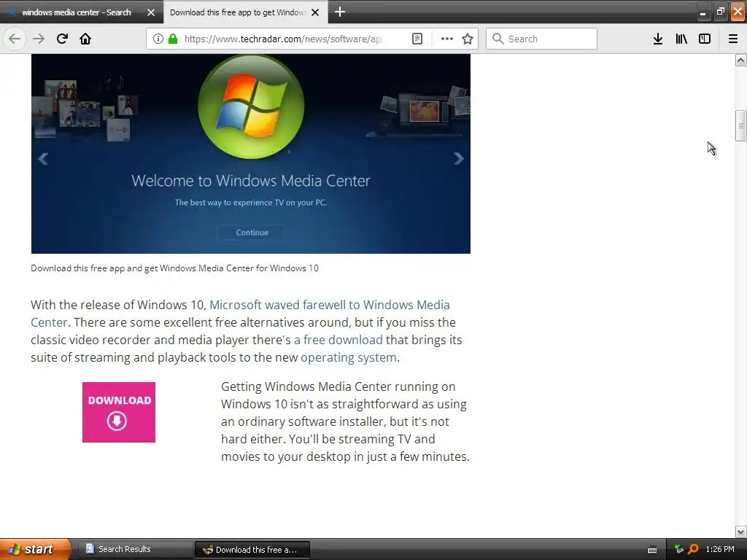
Task: Click the forward navigation arrow
Action: [39, 39]
